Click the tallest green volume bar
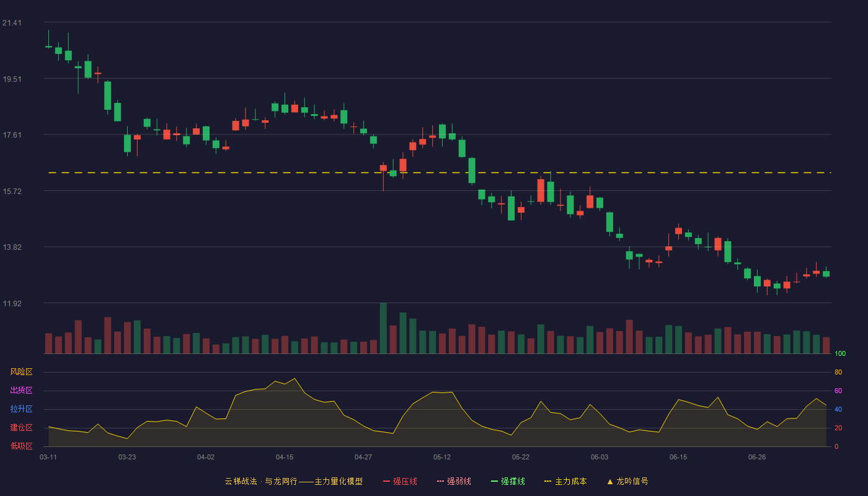Screen dimensions: 868x496 pyautogui.click(x=383, y=328)
